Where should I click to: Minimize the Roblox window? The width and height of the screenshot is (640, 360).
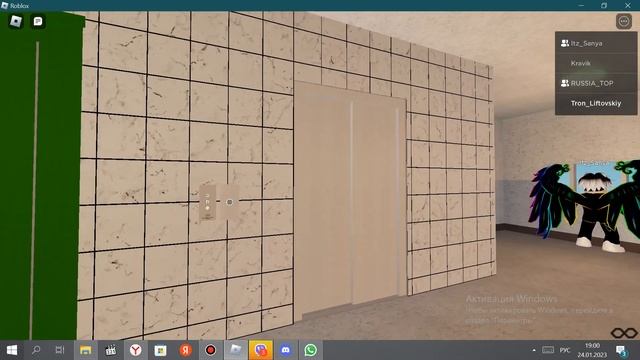[581, 5]
